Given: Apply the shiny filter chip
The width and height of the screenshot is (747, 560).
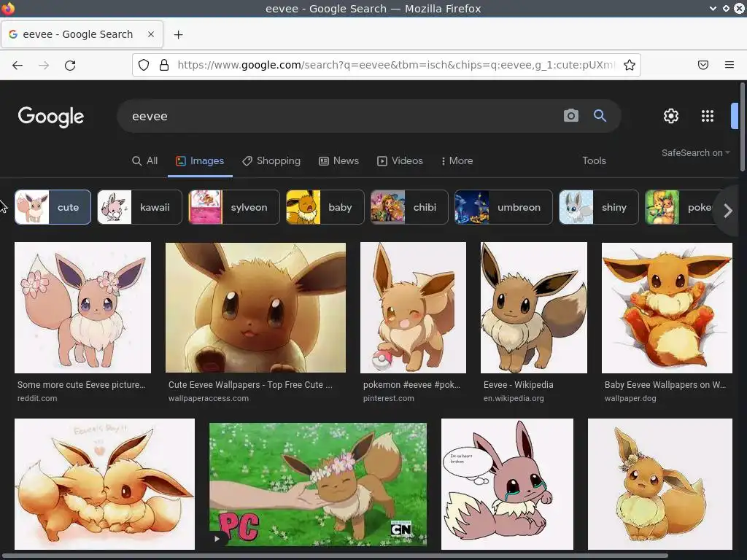Looking at the screenshot, I should click(598, 207).
